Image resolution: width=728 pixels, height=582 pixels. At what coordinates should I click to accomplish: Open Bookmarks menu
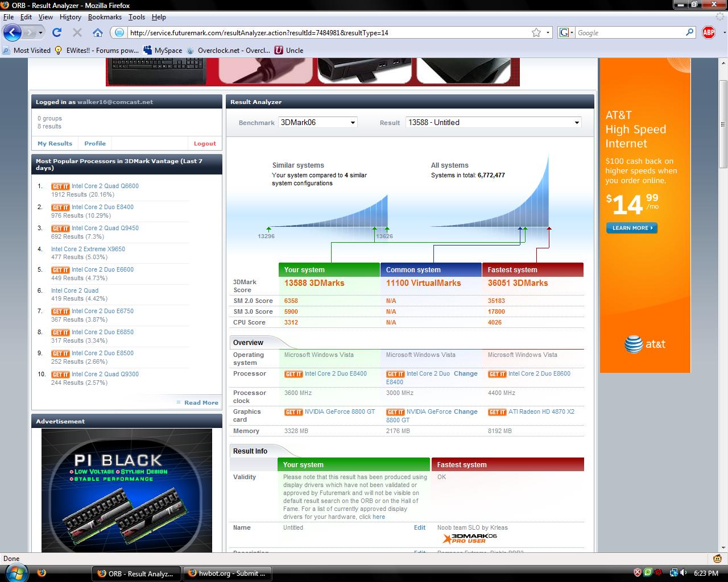pos(105,17)
